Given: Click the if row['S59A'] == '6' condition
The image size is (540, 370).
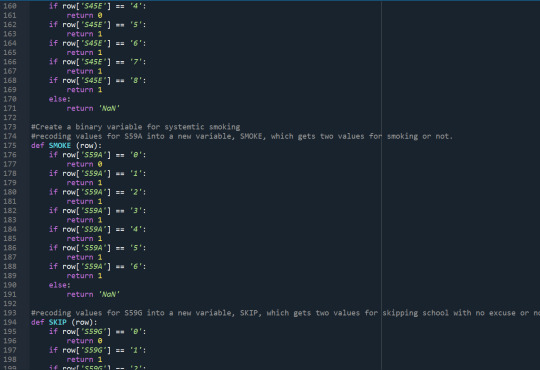Looking at the screenshot, I should click(97, 266).
